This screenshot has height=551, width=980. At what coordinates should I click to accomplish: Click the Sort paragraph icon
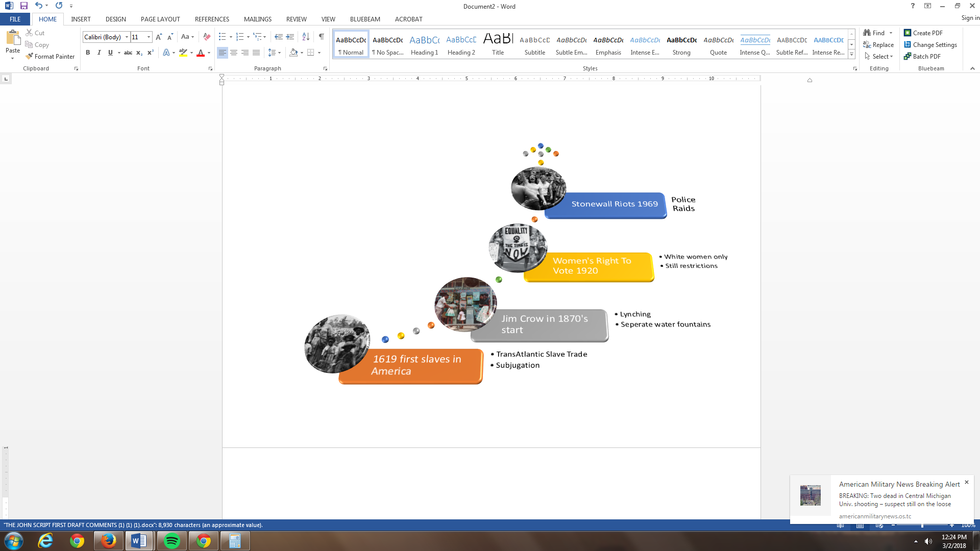coord(306,37)
